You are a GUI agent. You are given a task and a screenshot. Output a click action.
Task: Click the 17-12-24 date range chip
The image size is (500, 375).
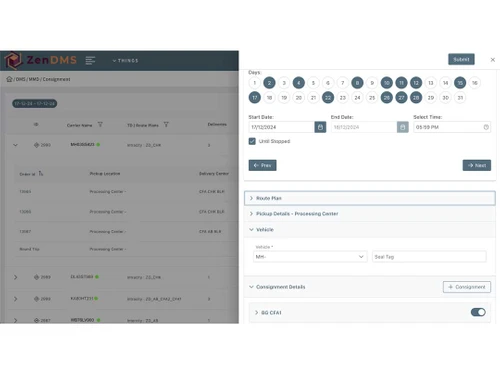point(35,104)
